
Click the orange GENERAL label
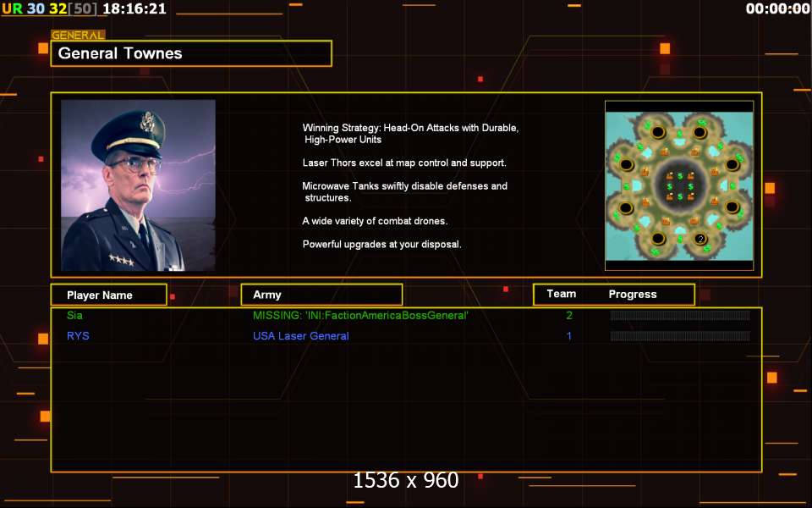(x=78, y=35)
